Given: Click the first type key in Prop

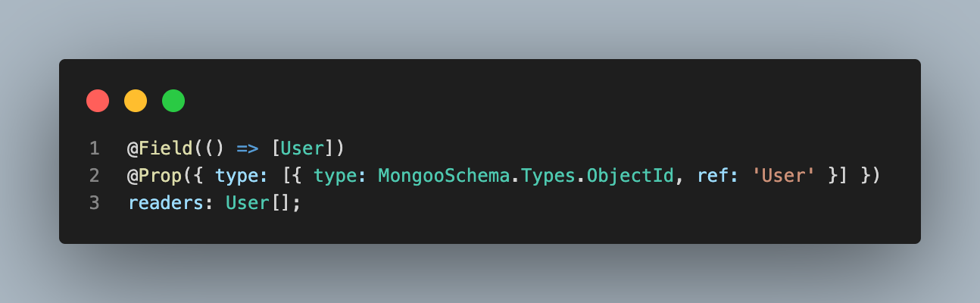Looking at the screenshot, I should [233, 176].
